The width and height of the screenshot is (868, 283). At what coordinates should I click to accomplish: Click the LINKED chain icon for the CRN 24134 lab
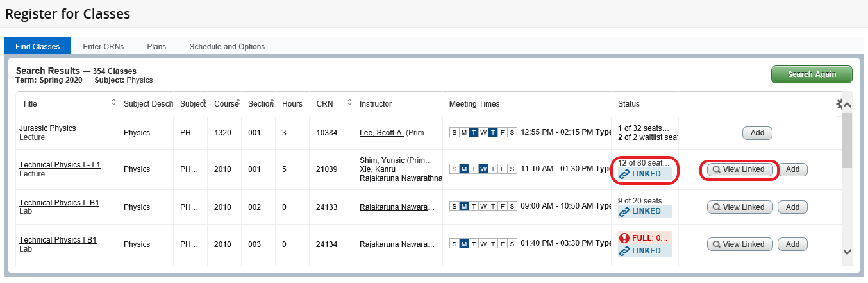click(x=624, y=251)
